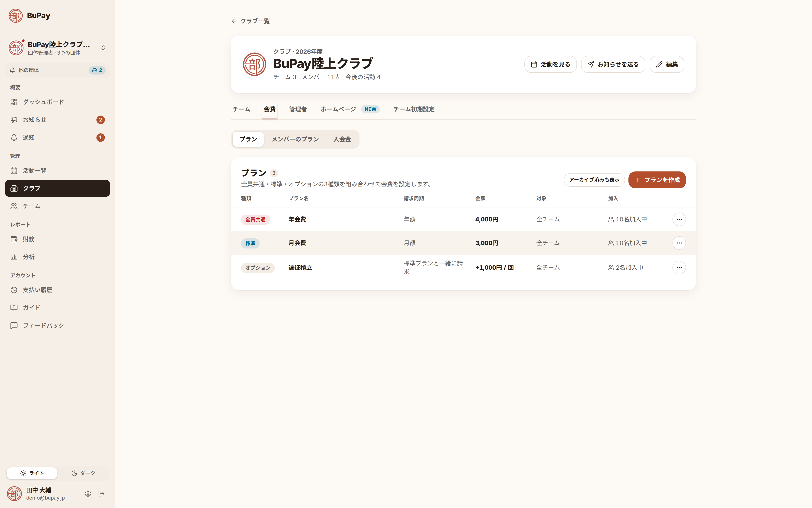The width and height of the screenshot is (812, 508).
Task: Toggle アーカイブ済みも表示
Action: point(594,180)
